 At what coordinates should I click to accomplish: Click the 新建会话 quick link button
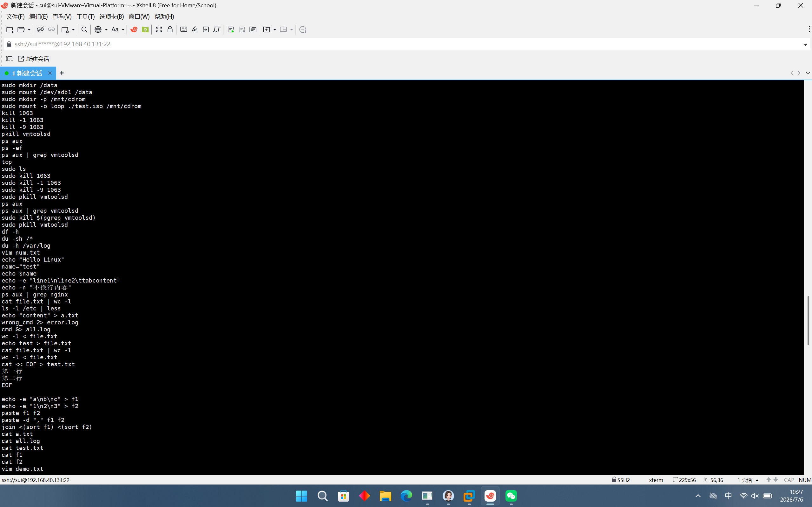(x=34, y=59)
